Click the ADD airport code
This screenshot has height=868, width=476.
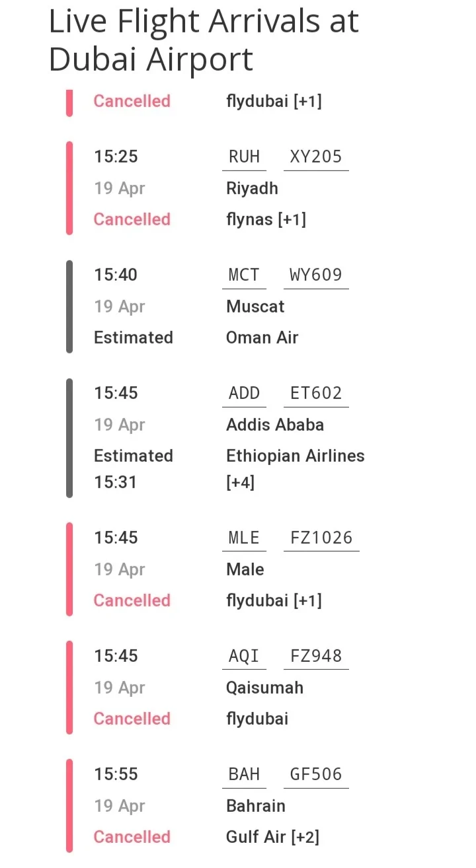(x=244, y=393)
